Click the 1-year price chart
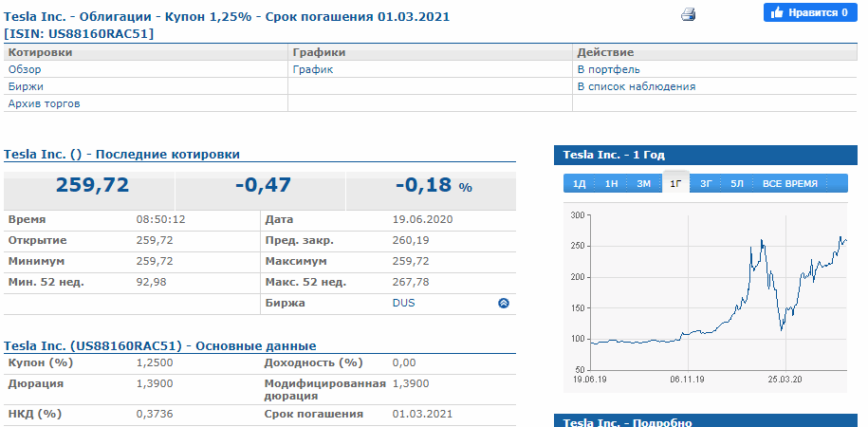Image resolution: width=868 pixels, height=427 pixels. (705, 297)
